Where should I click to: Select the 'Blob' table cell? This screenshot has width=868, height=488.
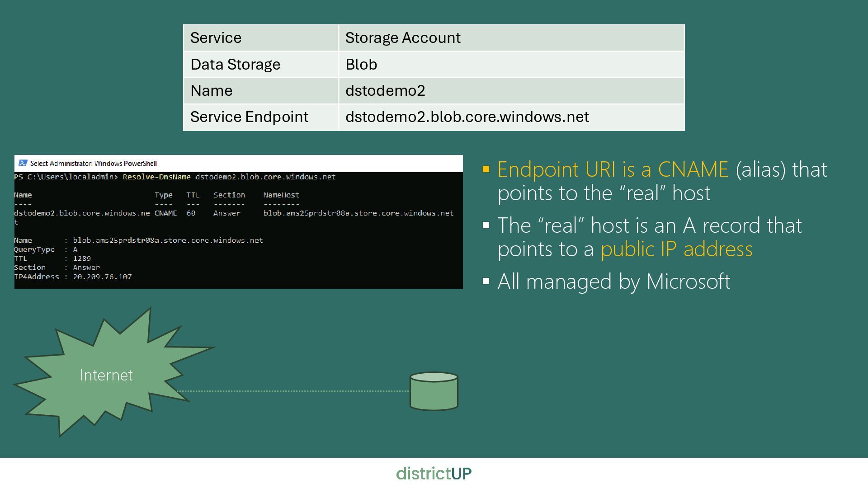click(511, 64)
